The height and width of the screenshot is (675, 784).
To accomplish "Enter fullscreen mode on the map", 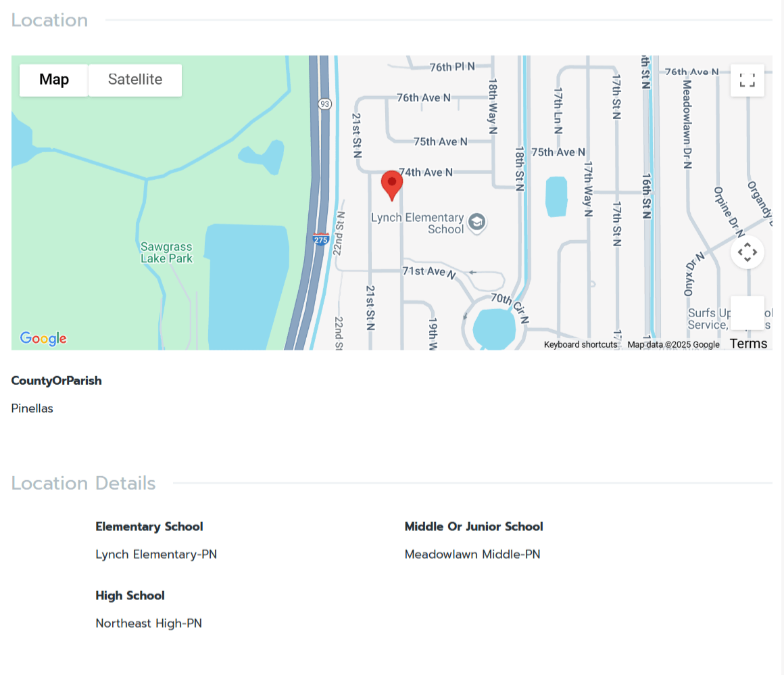I will [748, 80].
